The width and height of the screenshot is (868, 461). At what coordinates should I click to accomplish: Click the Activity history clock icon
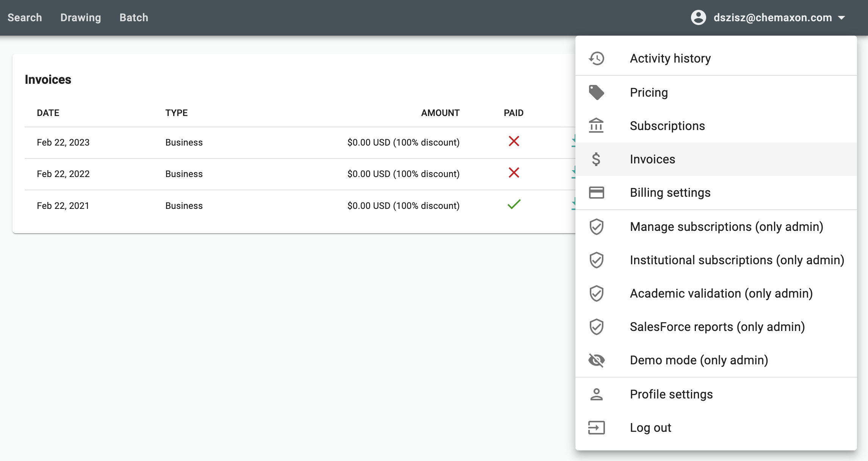click(x=596, y=58)
